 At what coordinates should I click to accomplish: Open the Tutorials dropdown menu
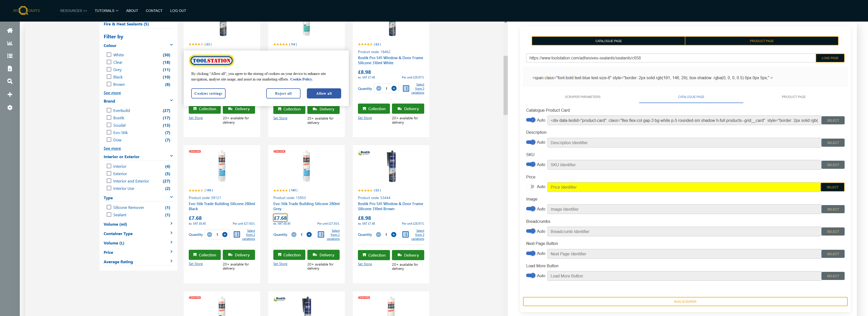point(106,11)
